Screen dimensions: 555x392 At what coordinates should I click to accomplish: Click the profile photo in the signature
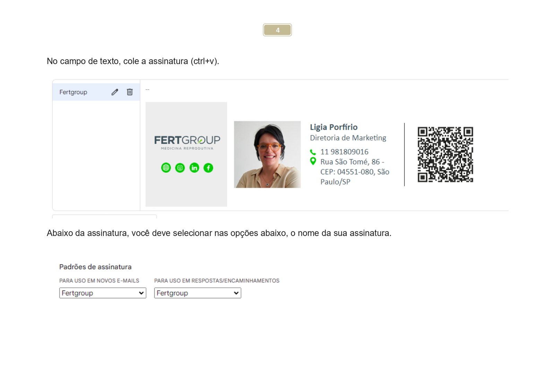click(267, 155)
